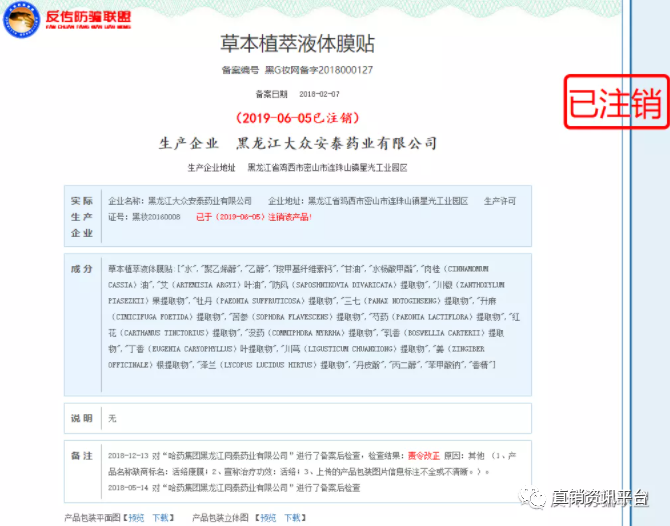Select company name 黑龙江大众安泰药业有限公司 in heading
Screen dimensions: 670x526
[x=337, y=144]
